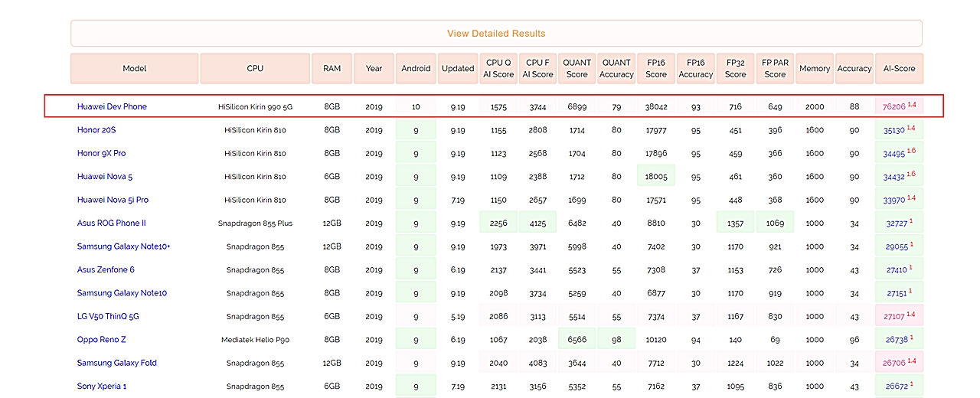
Task: Click the QUANT accuracy value 98
Action: pos(616,340)
